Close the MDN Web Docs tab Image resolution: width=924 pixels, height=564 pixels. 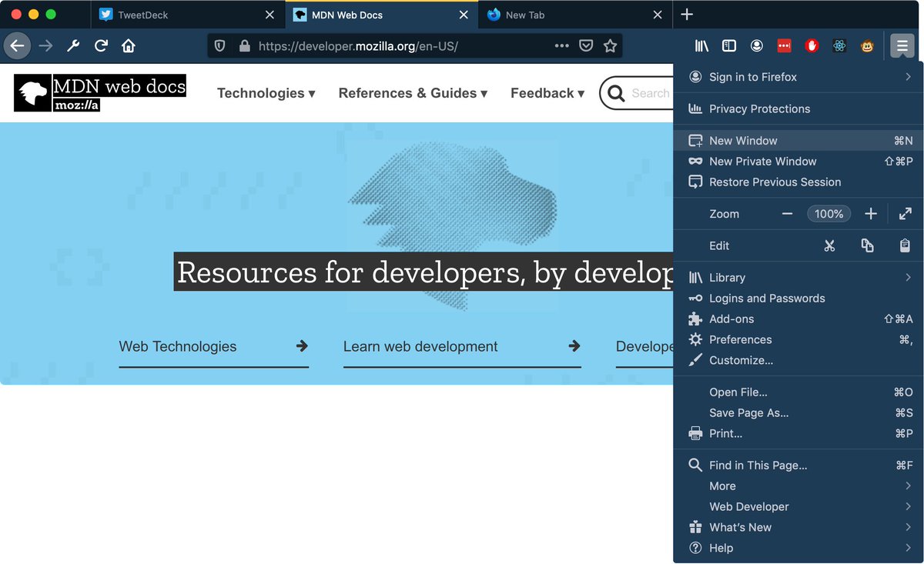tap(464, 15)
